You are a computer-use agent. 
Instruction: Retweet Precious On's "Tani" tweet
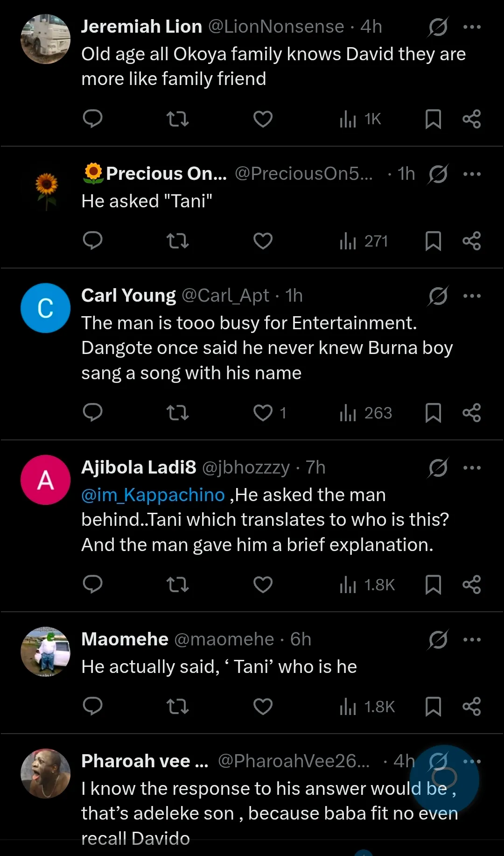tap(178, 241)
